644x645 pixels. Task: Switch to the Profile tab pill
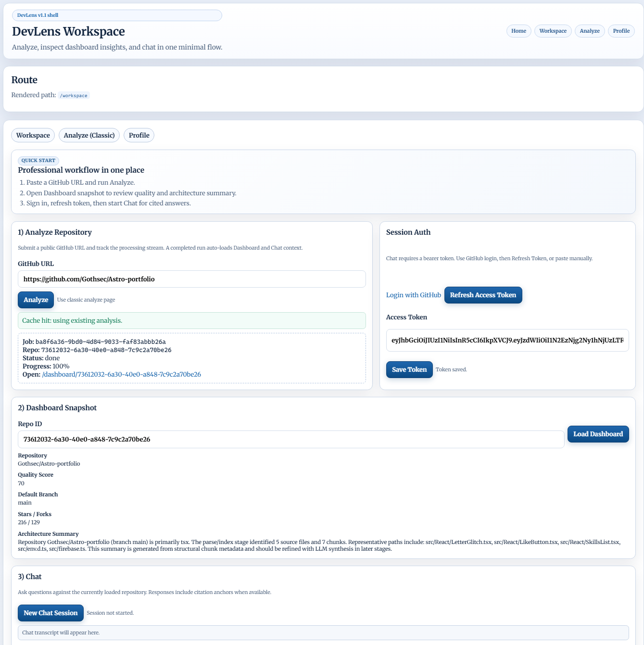pyautogui.click(x=139, y=135)
